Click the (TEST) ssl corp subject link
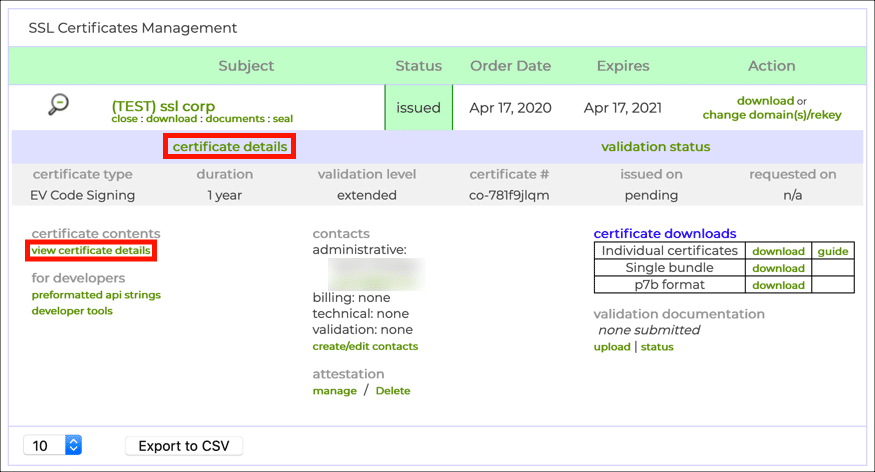This screenshot has height=472, width=875. pos(163,106)
